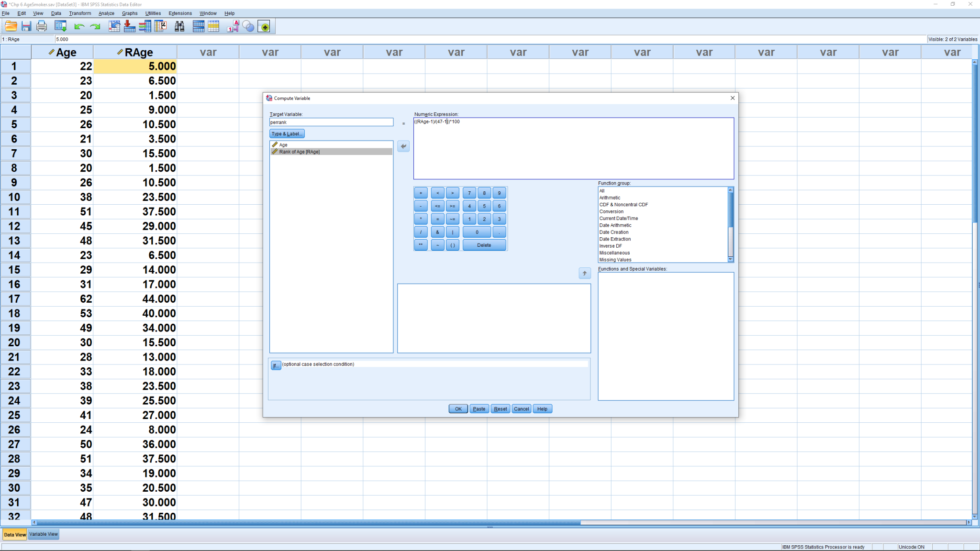The image size is (980, 551).
Task: Click the If... case selection button
Action: pos(276,366)
